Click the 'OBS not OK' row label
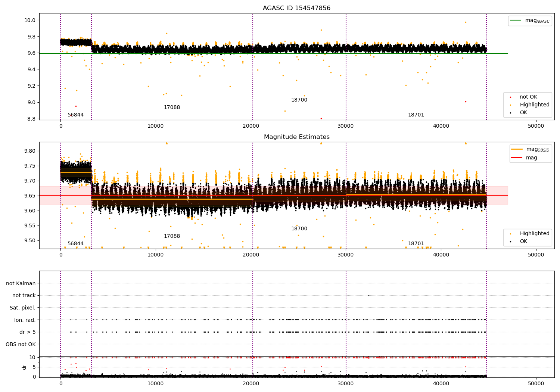560x392 pixels. pyautogui.click(x=21, y=344)
